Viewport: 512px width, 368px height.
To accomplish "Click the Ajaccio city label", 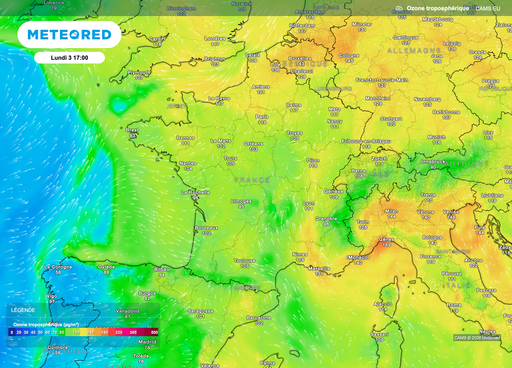I will (x=383, y=304).
